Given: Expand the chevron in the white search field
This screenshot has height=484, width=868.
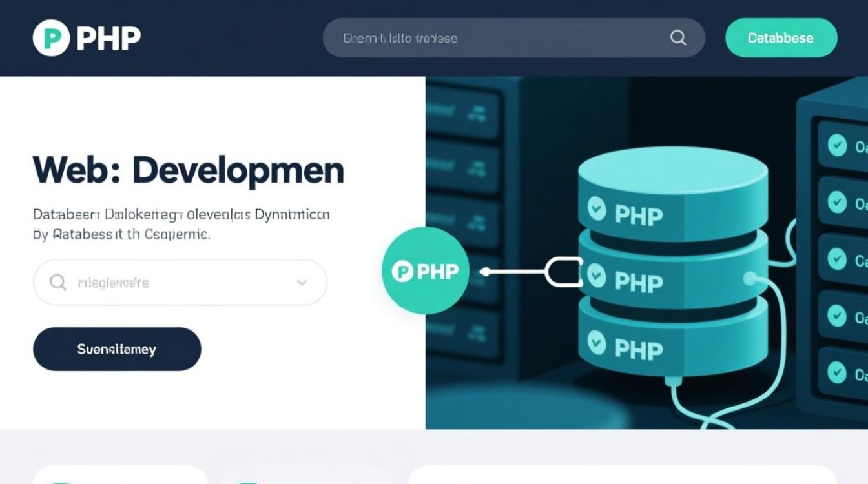Looking at the screenshot, I should (301, 282).
